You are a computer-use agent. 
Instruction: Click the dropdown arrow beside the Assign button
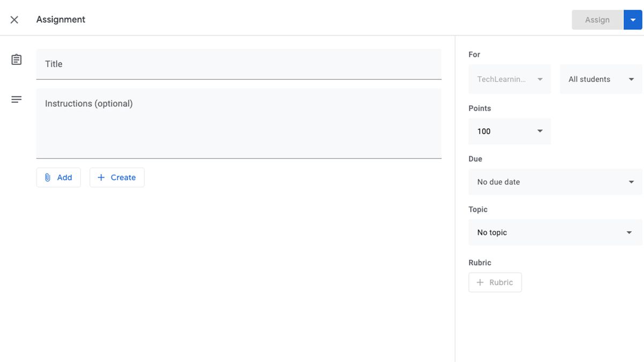point(633,19)
